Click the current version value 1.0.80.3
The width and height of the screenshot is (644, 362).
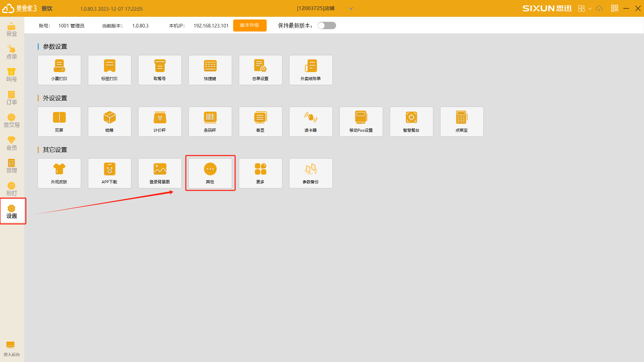(x=140, y=26)
